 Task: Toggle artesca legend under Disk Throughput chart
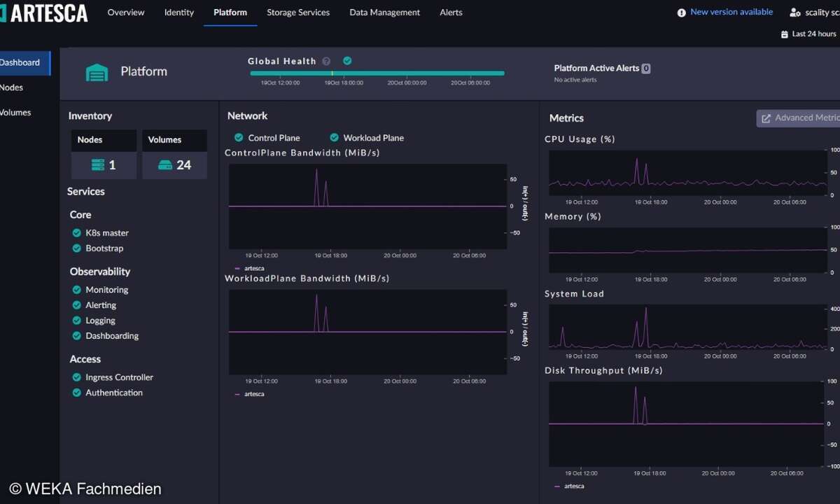pos(568,486)
